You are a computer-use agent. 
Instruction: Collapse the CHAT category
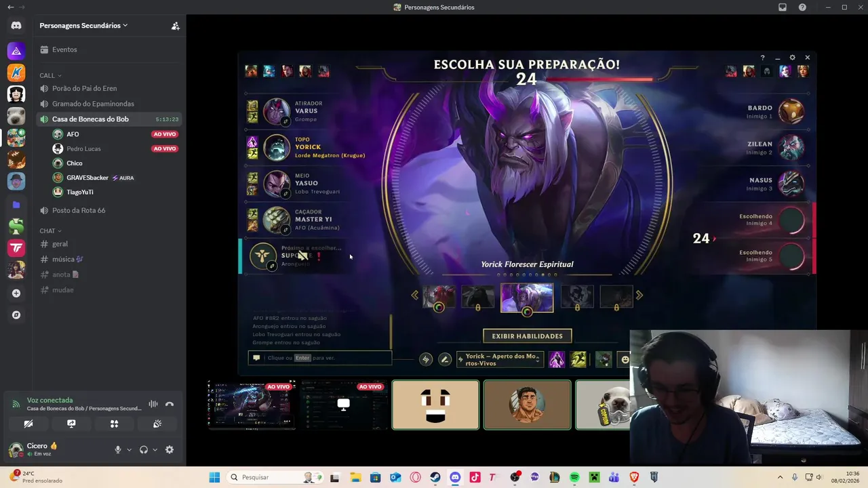[50, 231]
